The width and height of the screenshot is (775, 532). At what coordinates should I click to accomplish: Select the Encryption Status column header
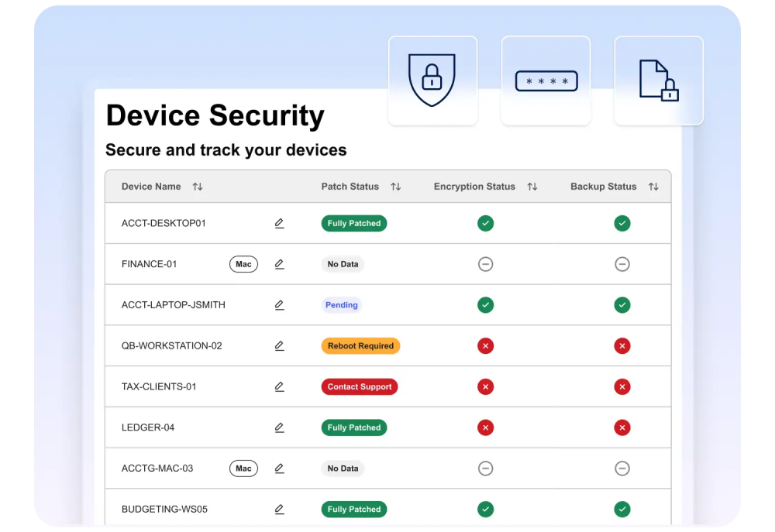click(474, 187)
